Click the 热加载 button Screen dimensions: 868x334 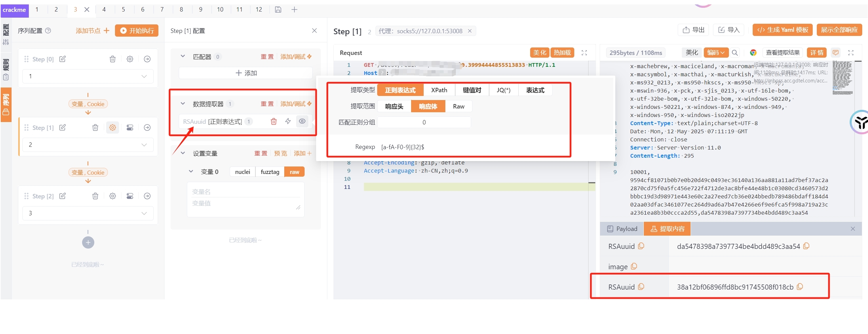point(562,53)
